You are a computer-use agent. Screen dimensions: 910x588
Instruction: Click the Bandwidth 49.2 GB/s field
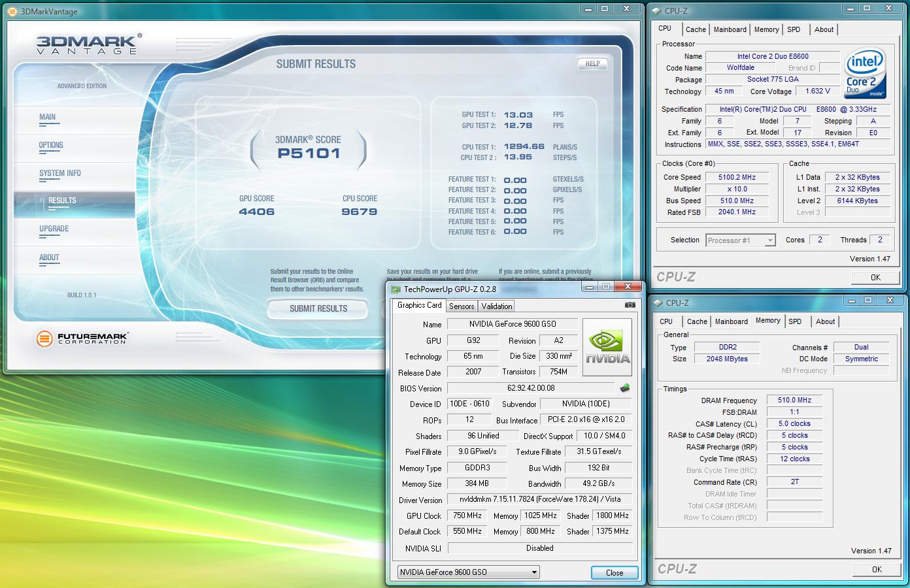tap(598, 483)
